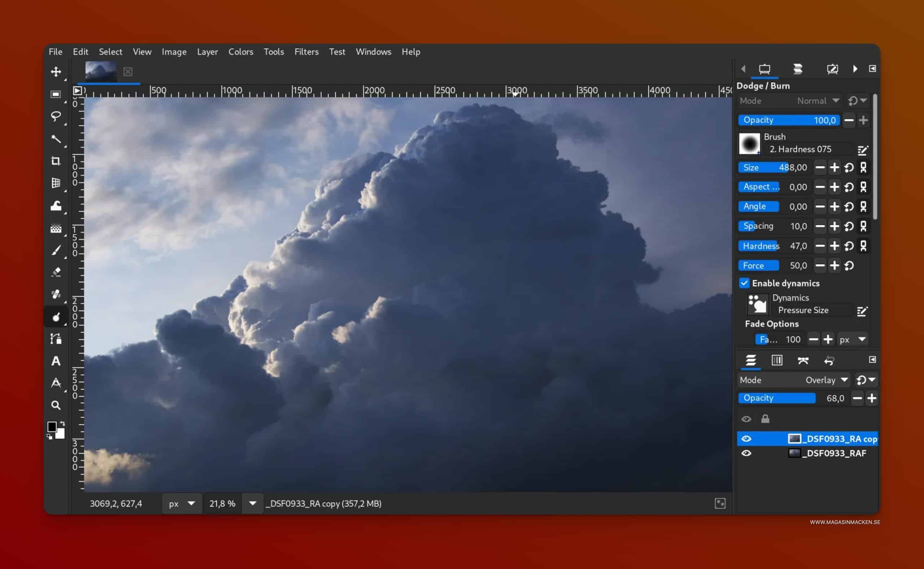Select the Zoom magnifier tool
This screenshot has width=924, height=569.
[x=56, y=406]
